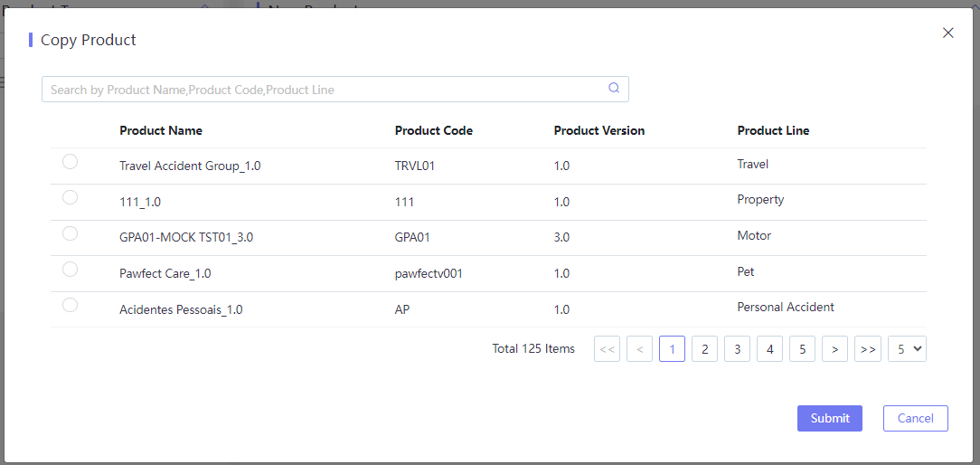
Task: Click the AP product code cell
Action: [402, 309]
